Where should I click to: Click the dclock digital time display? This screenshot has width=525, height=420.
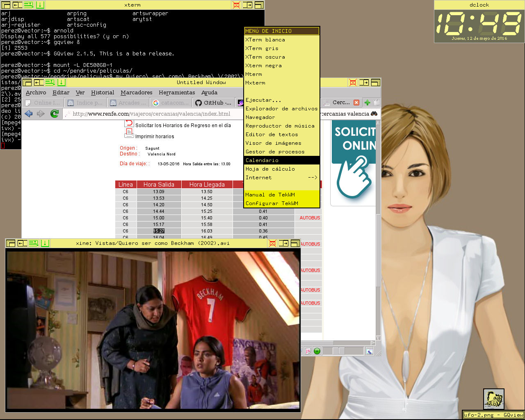tap(479, 23)
